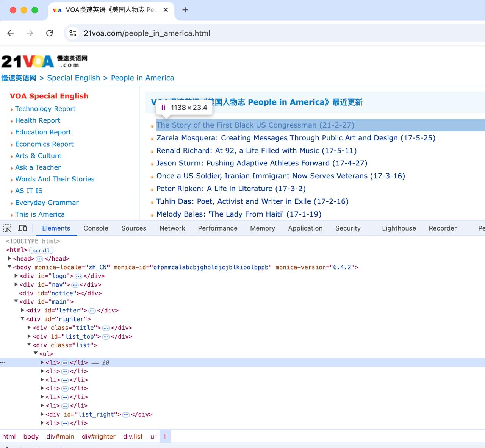Click the ellipsis in div id list_right
The height and width of the screenshot is (448, 485).
coord(126,415)
